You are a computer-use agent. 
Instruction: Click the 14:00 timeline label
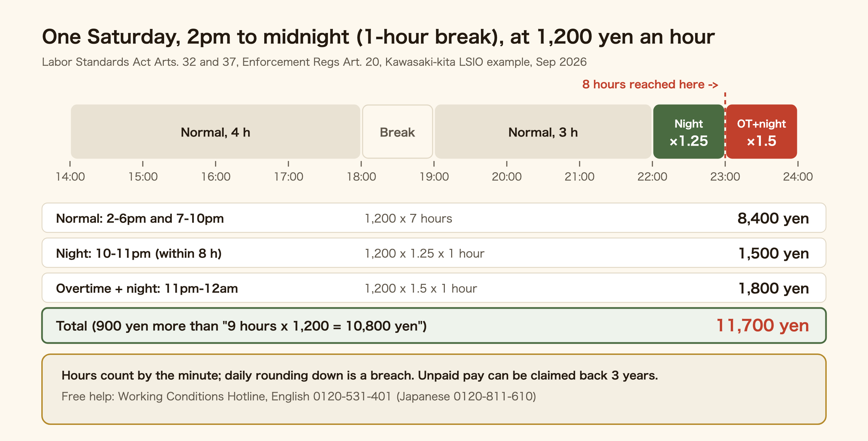point(70,176)
